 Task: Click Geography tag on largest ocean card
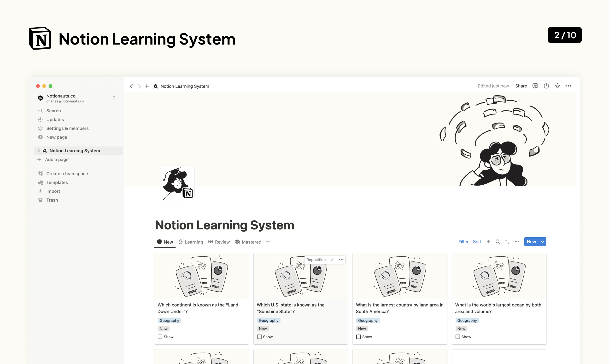[x=467, y=320]
